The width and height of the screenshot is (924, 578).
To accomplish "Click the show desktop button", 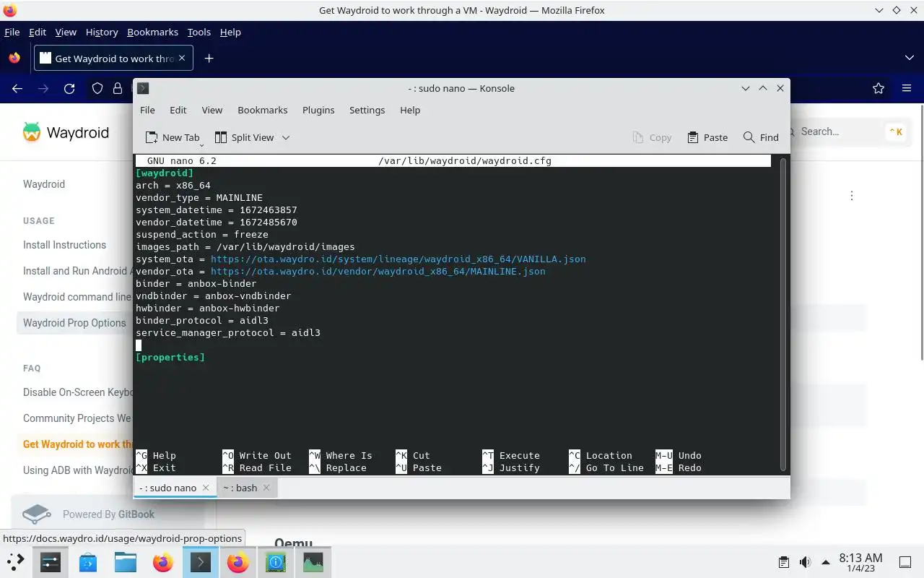I will (x=905, y=562).
